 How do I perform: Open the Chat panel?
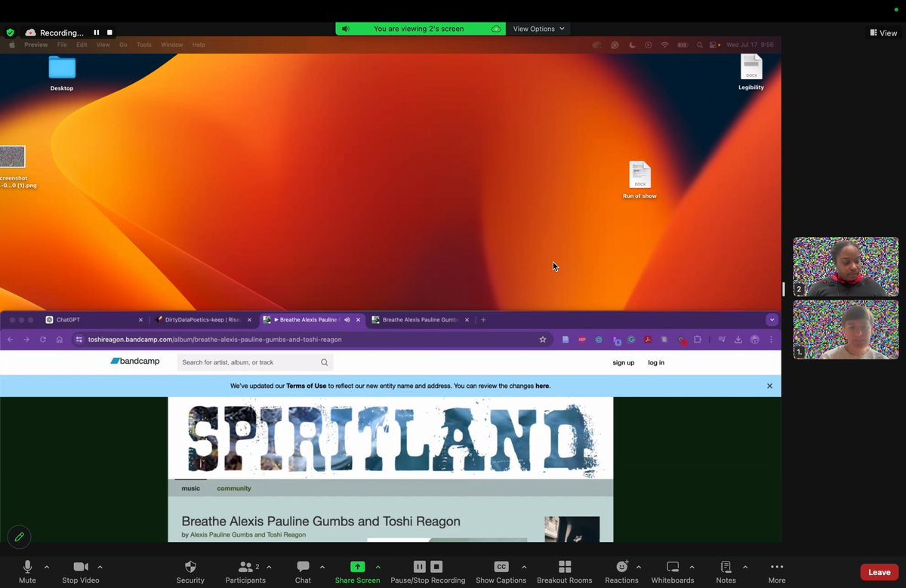pyautogui.click(x=303, y=571)
